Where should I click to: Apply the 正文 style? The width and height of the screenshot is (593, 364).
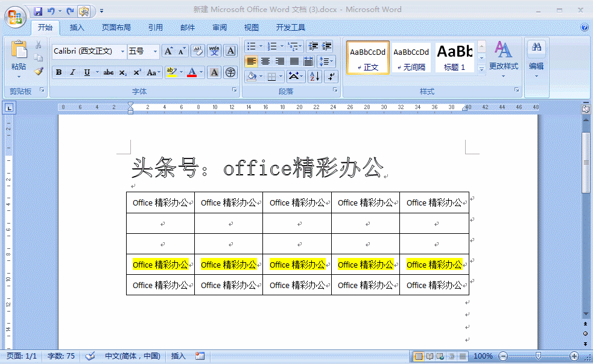point(367,58)
